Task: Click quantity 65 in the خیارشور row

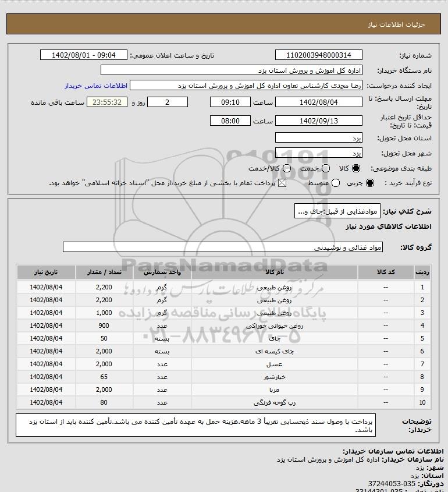Action: tap(104, 377)
